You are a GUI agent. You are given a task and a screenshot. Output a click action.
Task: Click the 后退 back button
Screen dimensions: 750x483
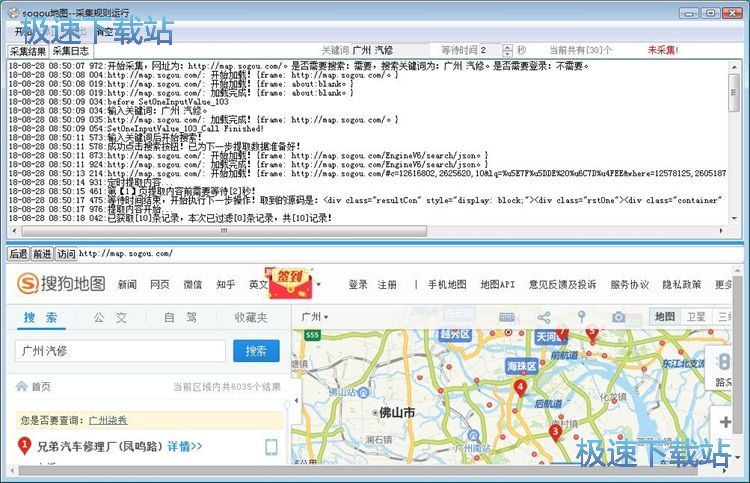click(19, 253)
